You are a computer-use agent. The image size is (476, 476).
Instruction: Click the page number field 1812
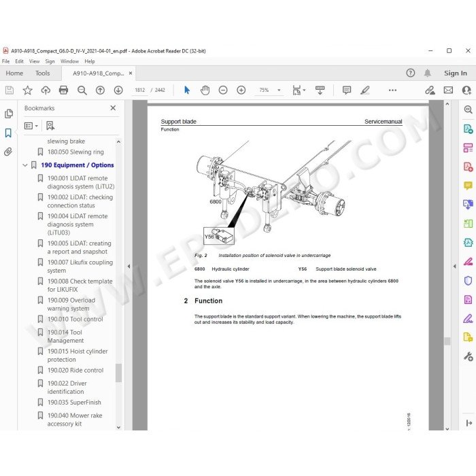point(140,90)
